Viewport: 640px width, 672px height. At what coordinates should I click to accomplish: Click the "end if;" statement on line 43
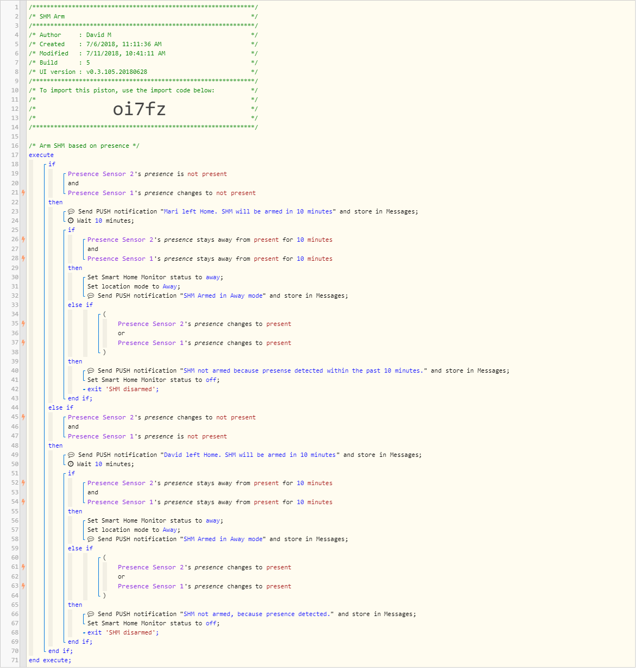[x=80, y=399]
